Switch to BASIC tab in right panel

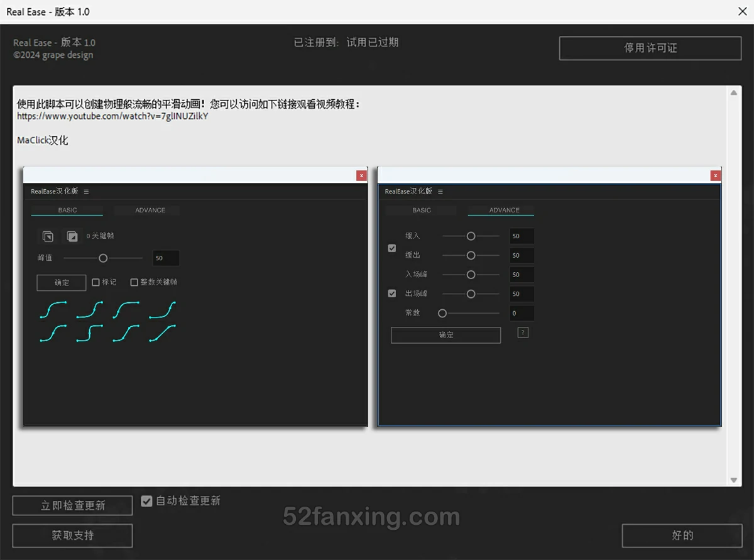pos(422,211)
